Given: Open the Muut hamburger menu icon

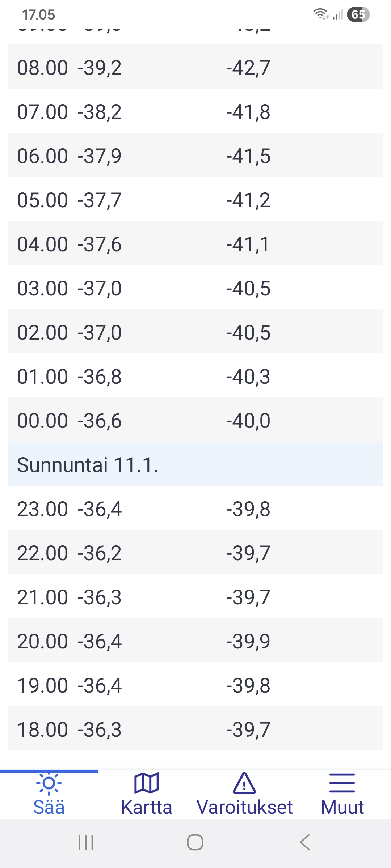Looking at the screenshot, I should tap(342, 783).
